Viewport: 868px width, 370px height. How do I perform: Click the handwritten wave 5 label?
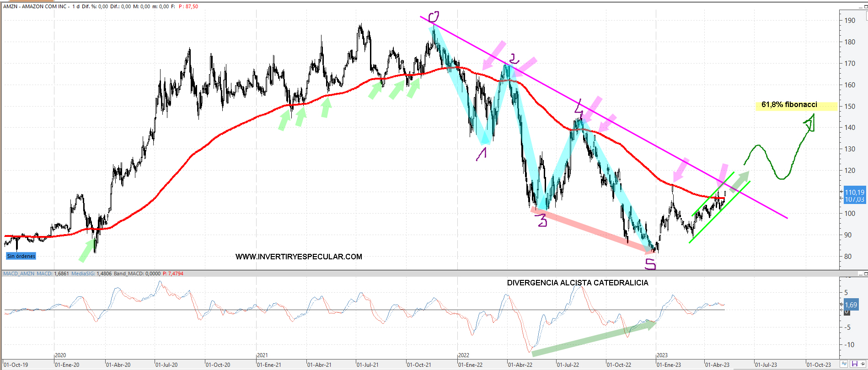(650, 264)
